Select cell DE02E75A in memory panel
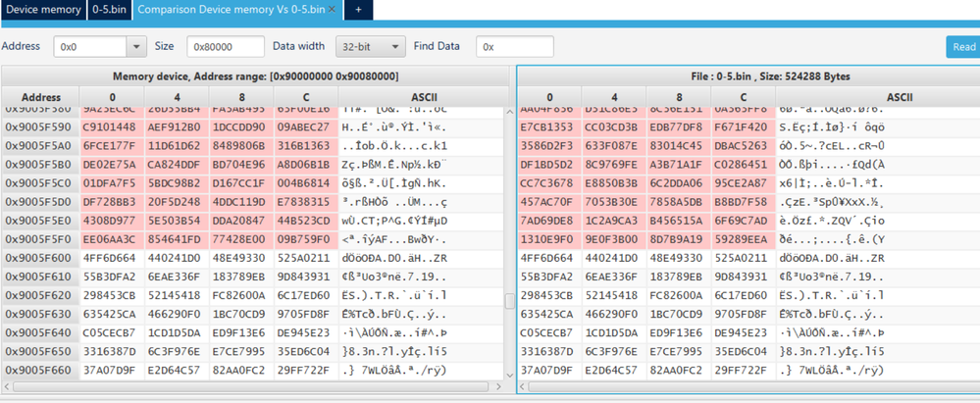This screenshot has height=403, width=980. [112, 165]
